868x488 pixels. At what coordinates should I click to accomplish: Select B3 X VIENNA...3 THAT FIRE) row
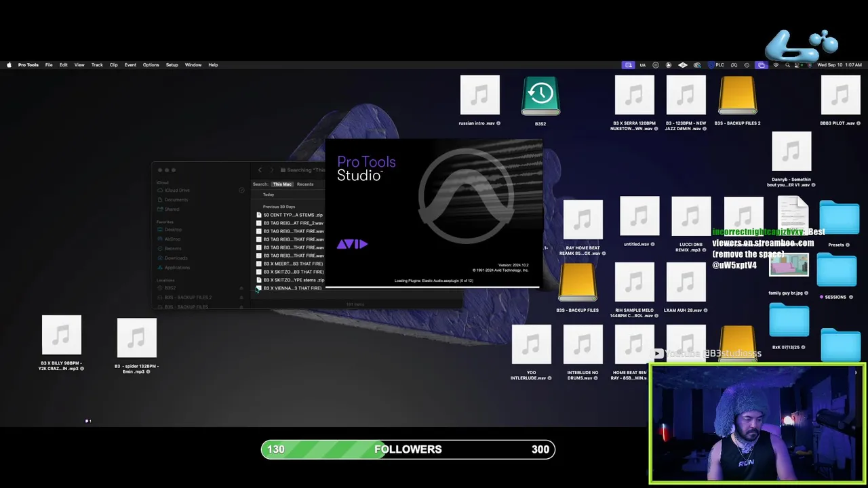(290, 288)
